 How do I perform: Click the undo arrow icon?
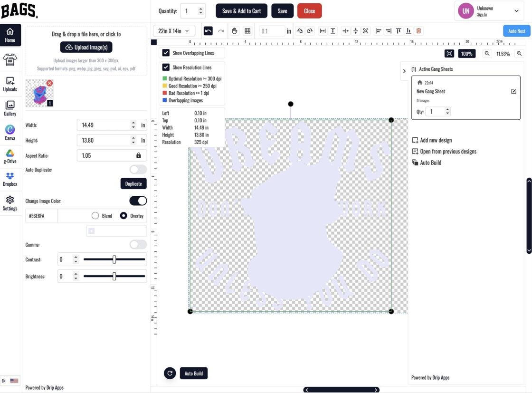(208, 31)
